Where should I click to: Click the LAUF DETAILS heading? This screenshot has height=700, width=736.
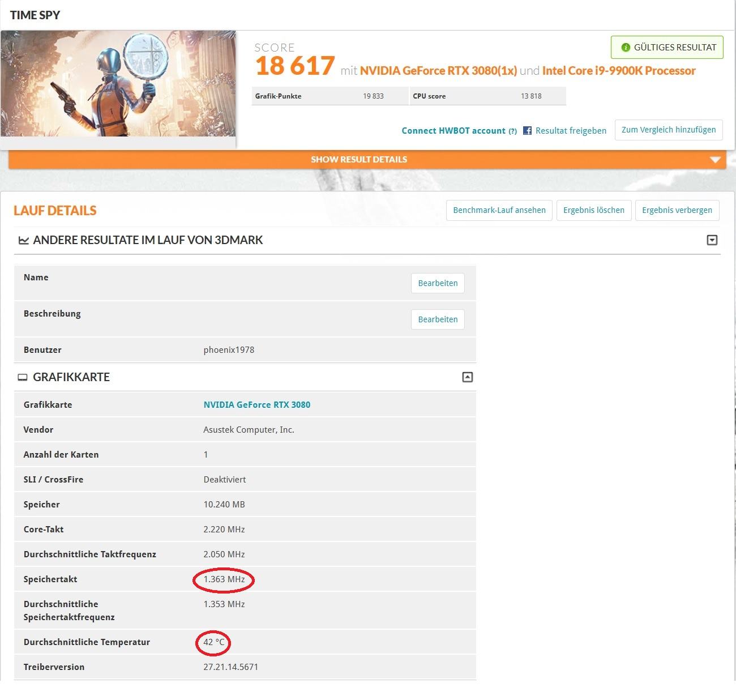point(55,211)
